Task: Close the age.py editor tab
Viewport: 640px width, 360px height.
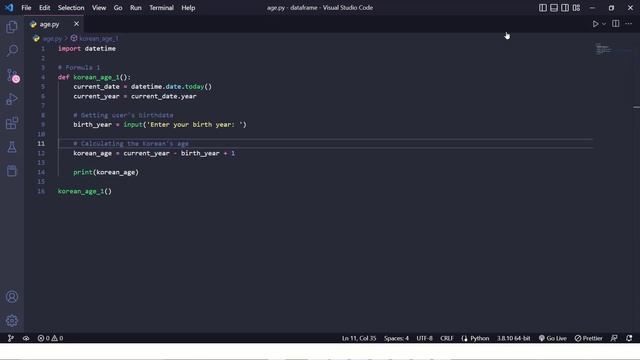Action: point(76,24)
